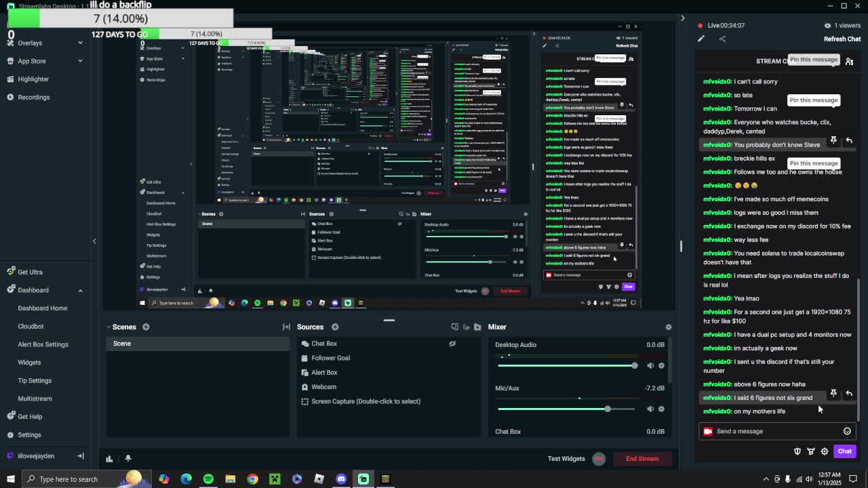Select the Scene item in Scenes list
Viewport: 868px width, 488px height.
[198, 344]
